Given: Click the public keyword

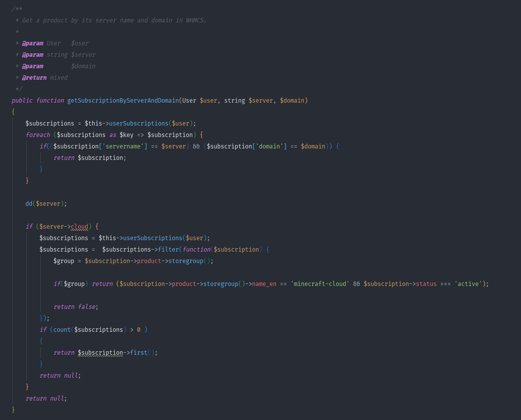Looking at the screenshot, I should click(22, 101).
